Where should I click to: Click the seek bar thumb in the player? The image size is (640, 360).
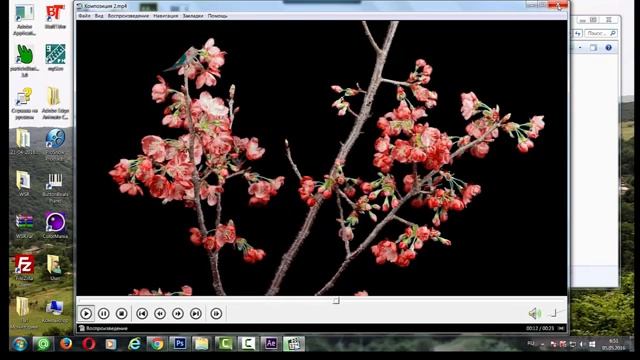336,300
